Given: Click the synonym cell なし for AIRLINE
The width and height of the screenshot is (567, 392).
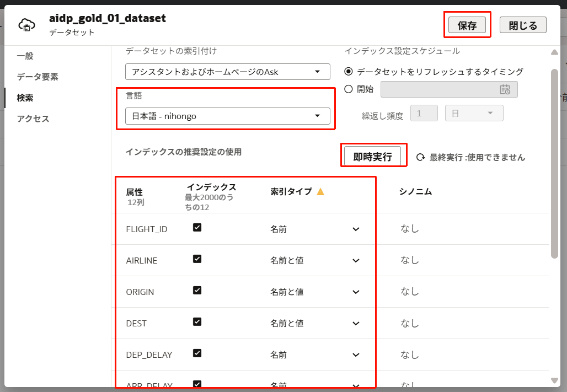Looking at the screenshot, I should (410, 260).
